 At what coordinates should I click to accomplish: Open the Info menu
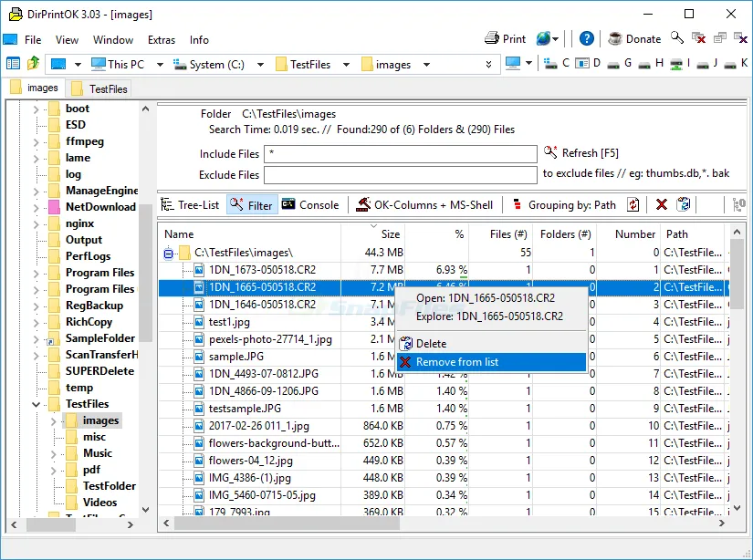tap(199, 40)
